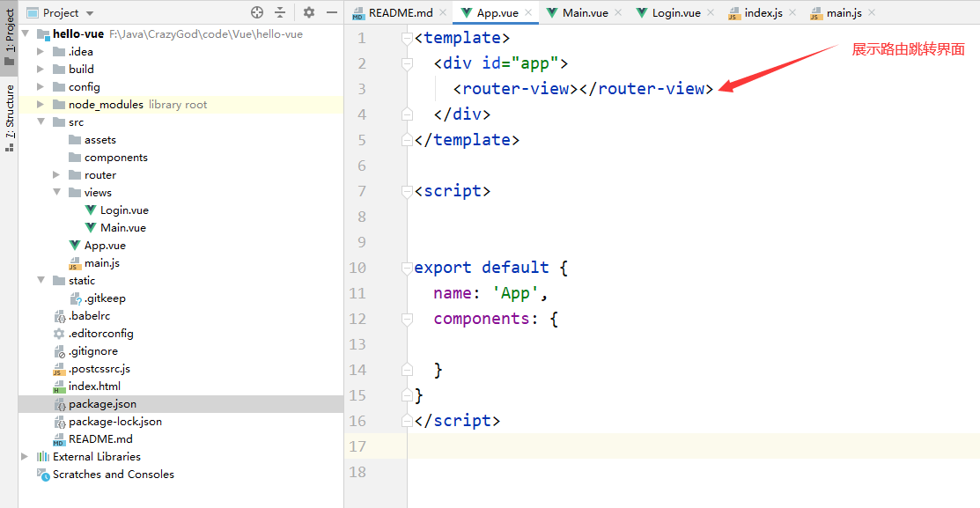Open the 1: Project tool window tab
Viewport: 980px width, 508px height.
point(10,36)
